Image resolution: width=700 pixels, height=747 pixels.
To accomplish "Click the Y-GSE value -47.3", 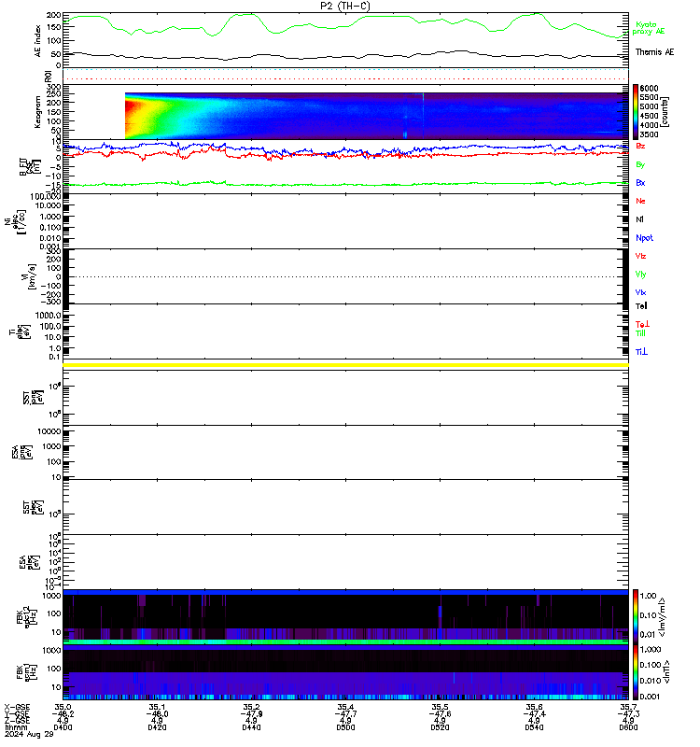I will (628, 713).
